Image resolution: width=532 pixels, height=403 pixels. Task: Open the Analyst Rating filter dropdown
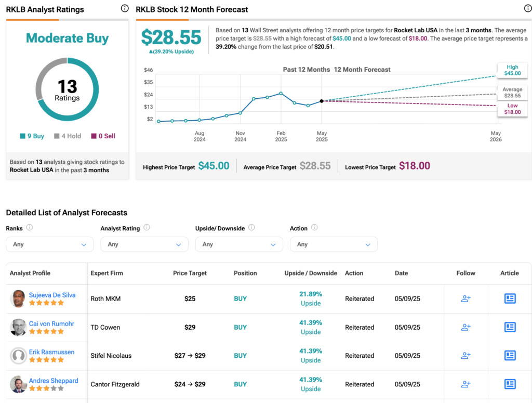coord(144,244)
